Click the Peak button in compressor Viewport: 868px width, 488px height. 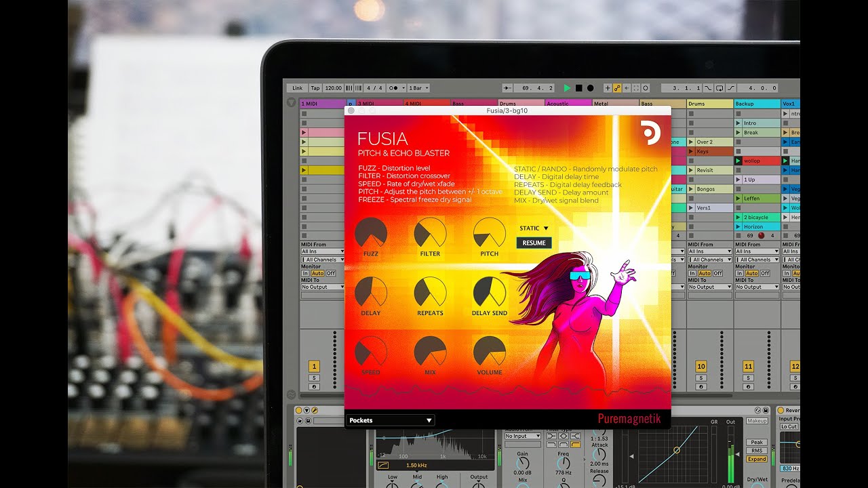click(757, 442)
